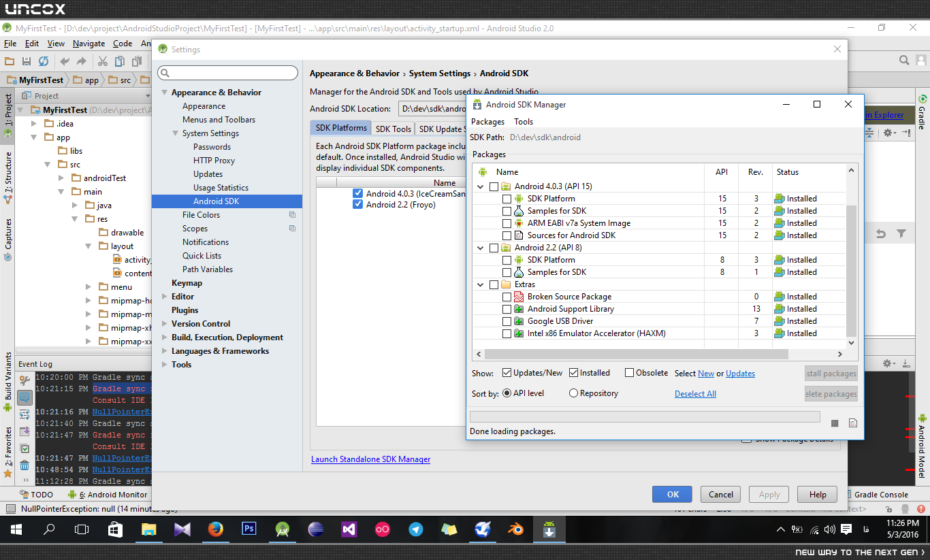Expand the Tools settings section
Screen dimensions: 930x560
pyautogui.click(x=164, y=365)
